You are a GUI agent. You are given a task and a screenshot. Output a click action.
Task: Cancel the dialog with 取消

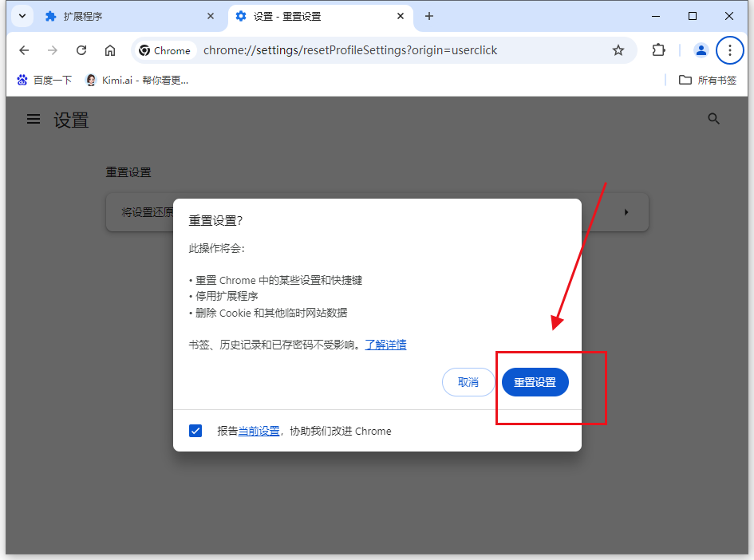tap(468, 382)
